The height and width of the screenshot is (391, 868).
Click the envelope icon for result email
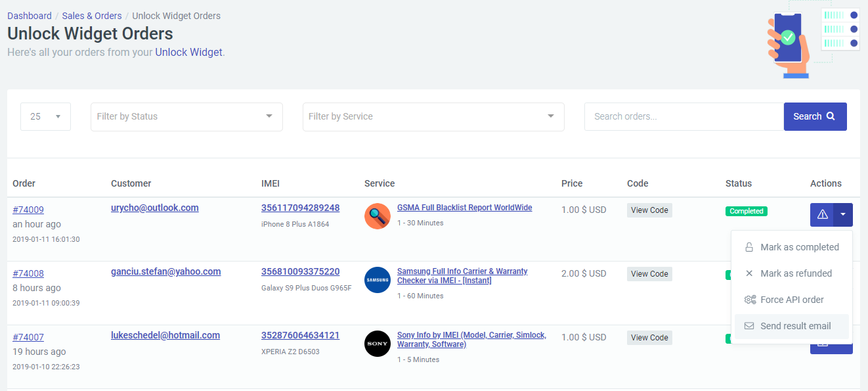(749, 326)
